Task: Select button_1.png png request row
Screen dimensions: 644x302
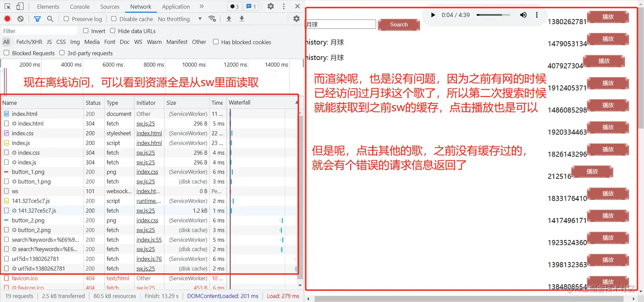Action: [149, 172]
